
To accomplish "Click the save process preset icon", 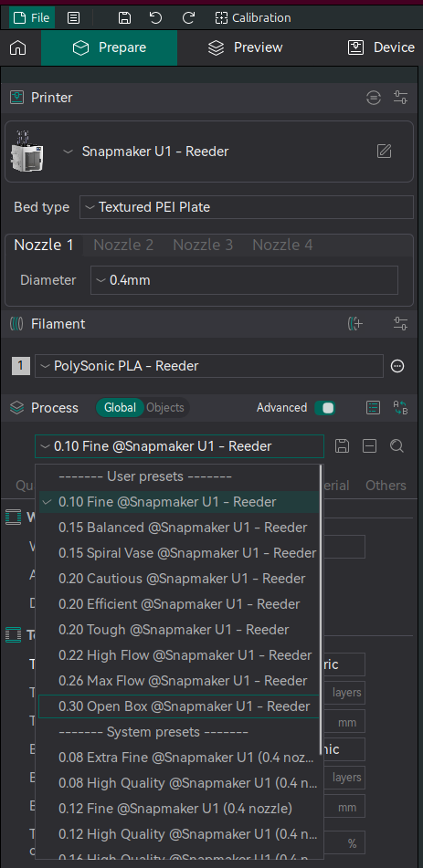I will point(342,446).
